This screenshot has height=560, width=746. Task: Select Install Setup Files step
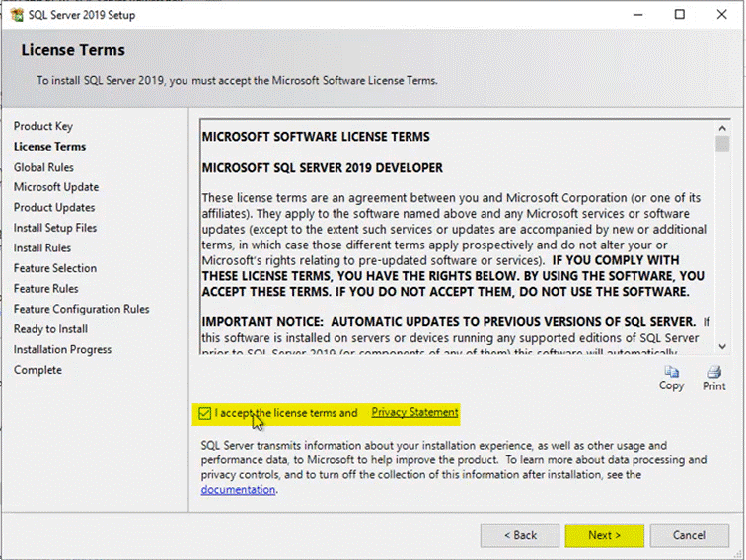(x=55, y=228)
